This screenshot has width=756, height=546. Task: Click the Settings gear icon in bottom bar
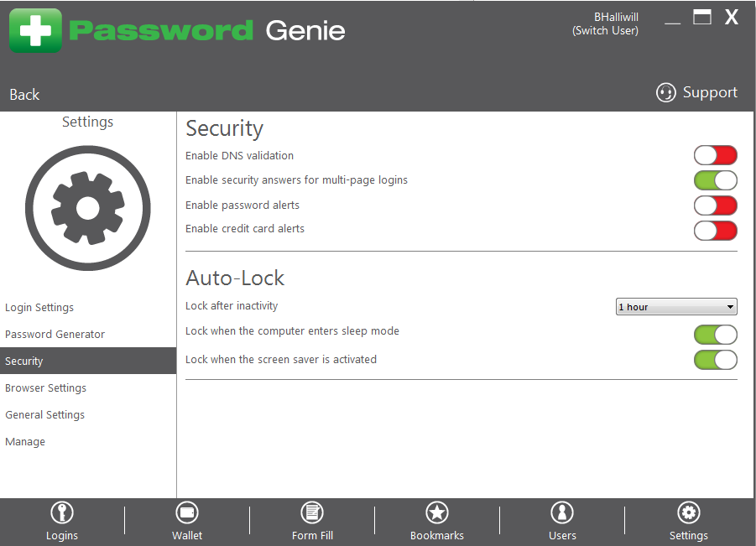689,512
